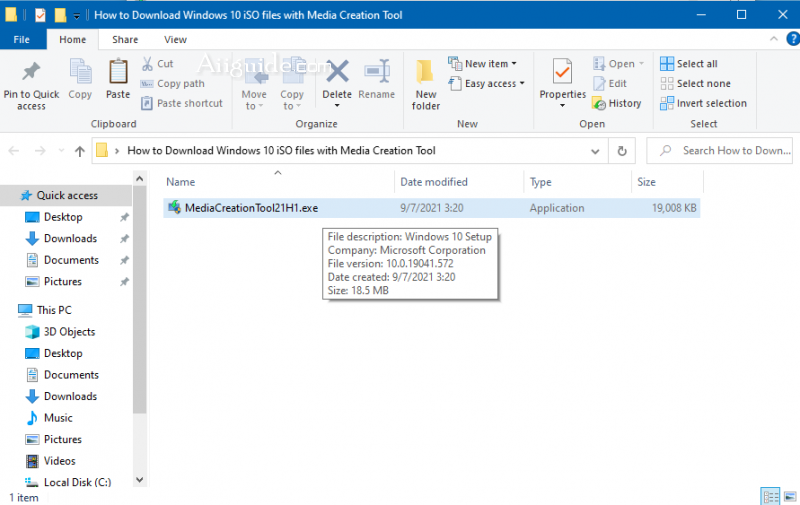The width and height of the screenshot is (800, 505).
Task: Go forward with right arrow
Action: pos(40,151)
